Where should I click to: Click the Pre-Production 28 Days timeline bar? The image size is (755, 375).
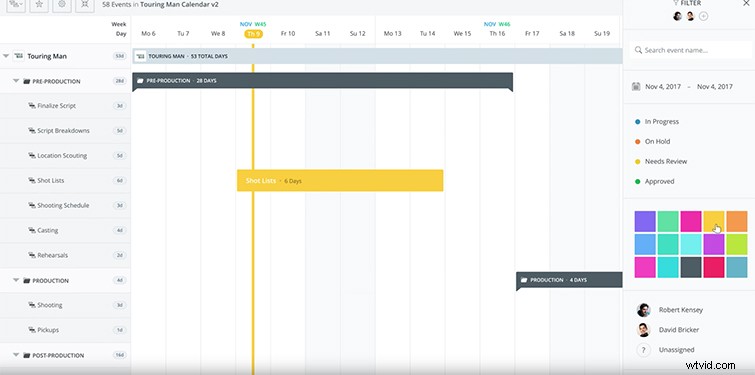pos(323,81)
